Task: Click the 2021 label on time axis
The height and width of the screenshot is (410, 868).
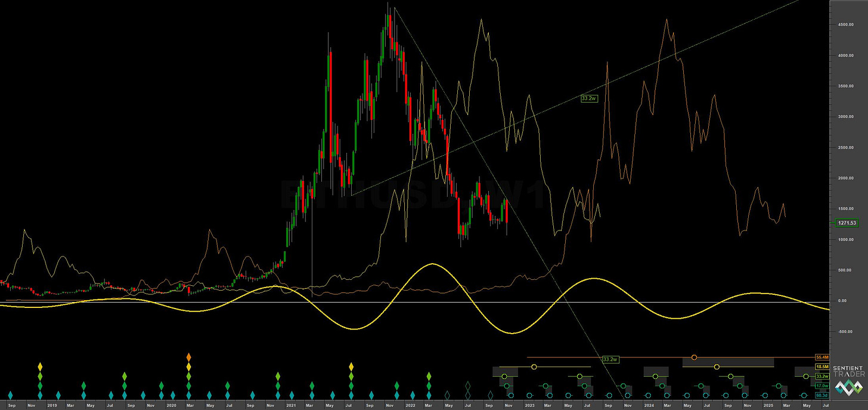Action: point(291,405)
